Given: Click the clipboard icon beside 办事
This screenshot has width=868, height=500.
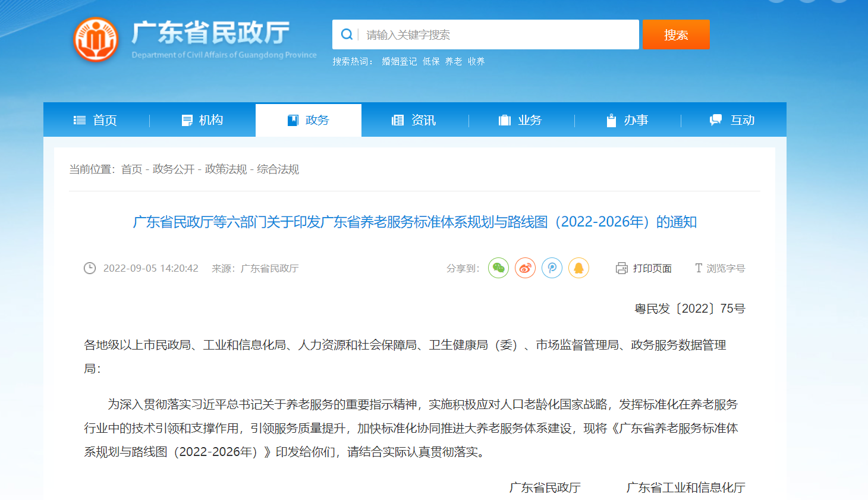Looking at the screenshot, I should pyautogui.click(x=611, y=120).
